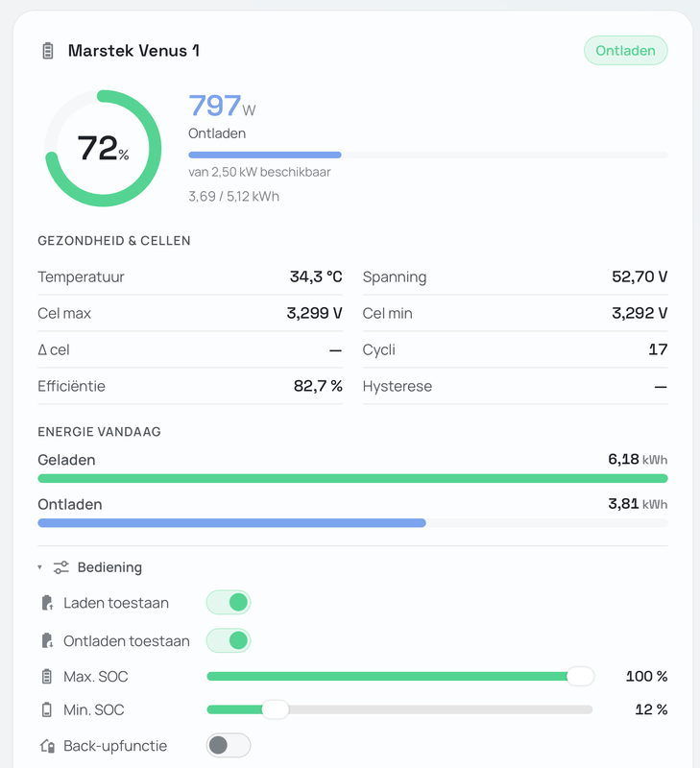Collapse the Bediening section with the triangle
Image resolution: width=700 pixels, height=768 pixels.
pyautogui.click(x=39, y=567)
